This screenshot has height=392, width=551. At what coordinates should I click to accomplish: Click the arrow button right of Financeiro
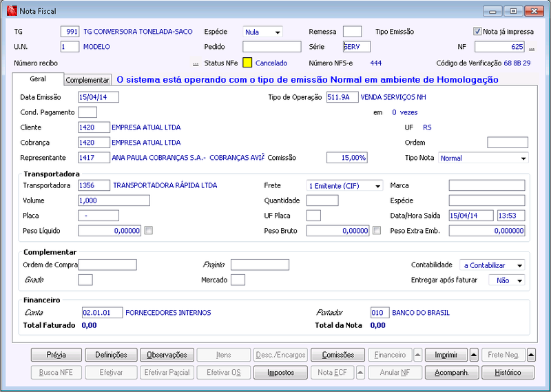[417, 355]
